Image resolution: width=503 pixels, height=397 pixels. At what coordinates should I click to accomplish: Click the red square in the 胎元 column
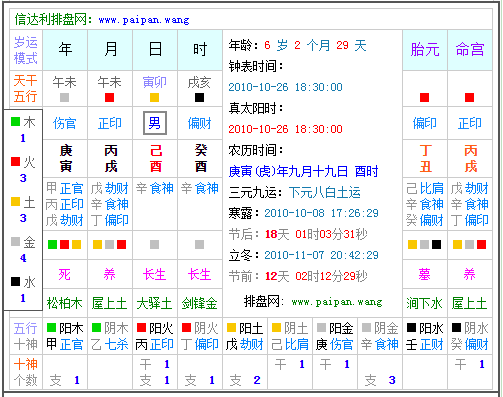point(424,97)
